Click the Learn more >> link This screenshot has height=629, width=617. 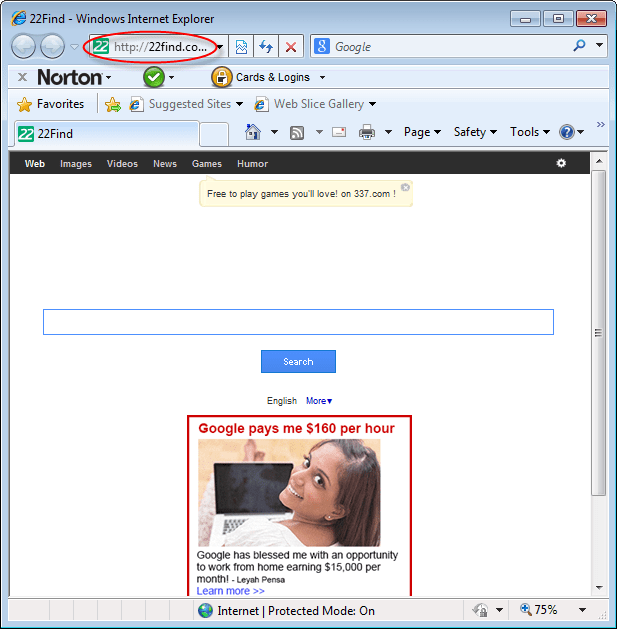tap(230, 591)
